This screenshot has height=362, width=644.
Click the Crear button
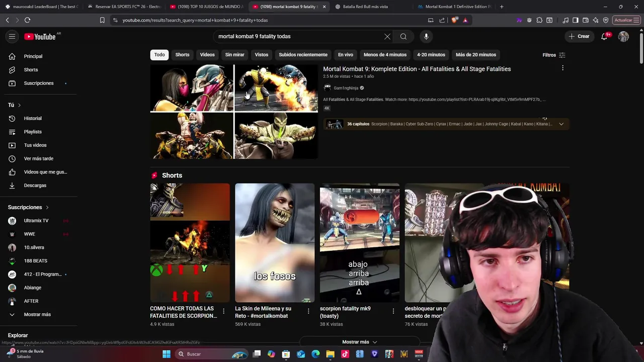579,36
